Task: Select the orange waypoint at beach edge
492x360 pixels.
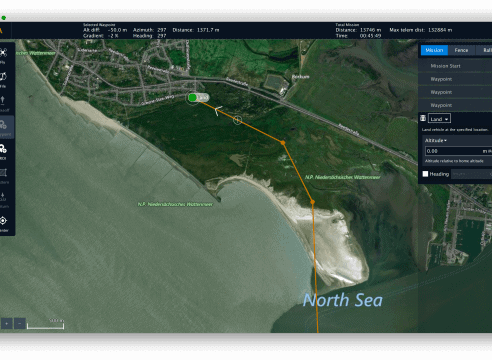Action: (312, 202)
